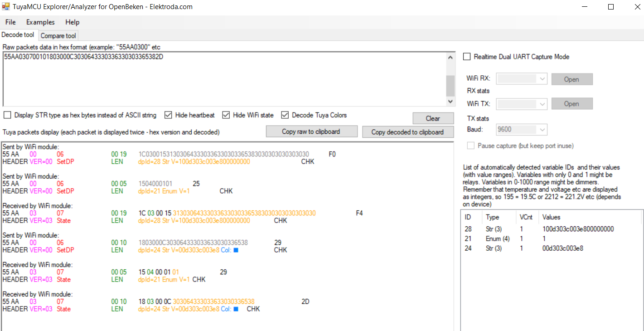Maximize the TuyaMCU Explorer window
644x331 pixels.
point(611,7)
